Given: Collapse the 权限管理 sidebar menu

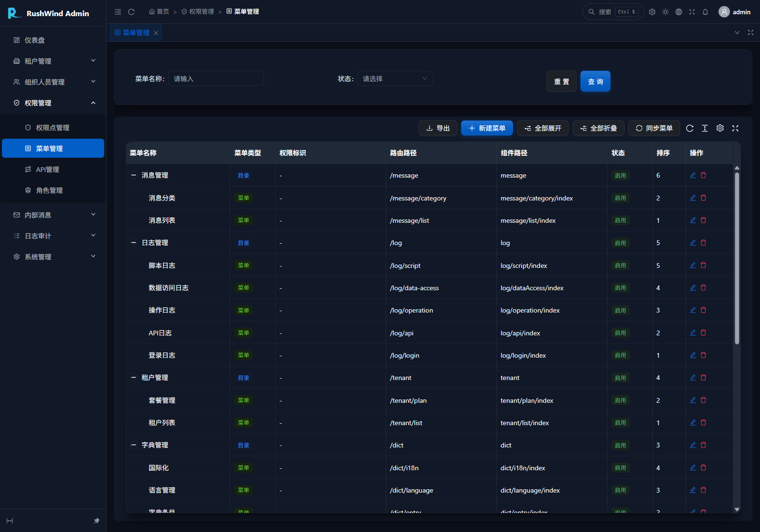Looking at the screenshot, I should pyautogui.click(x=53, y=103).
